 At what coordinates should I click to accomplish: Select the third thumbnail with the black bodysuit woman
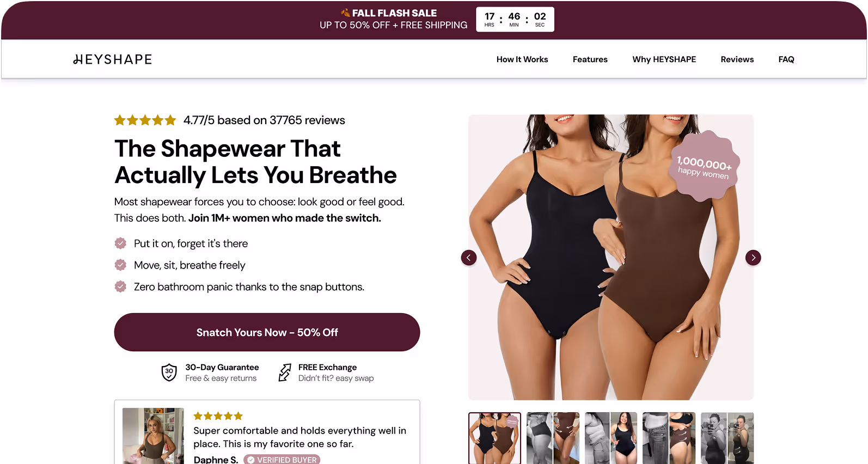[611, 438]
